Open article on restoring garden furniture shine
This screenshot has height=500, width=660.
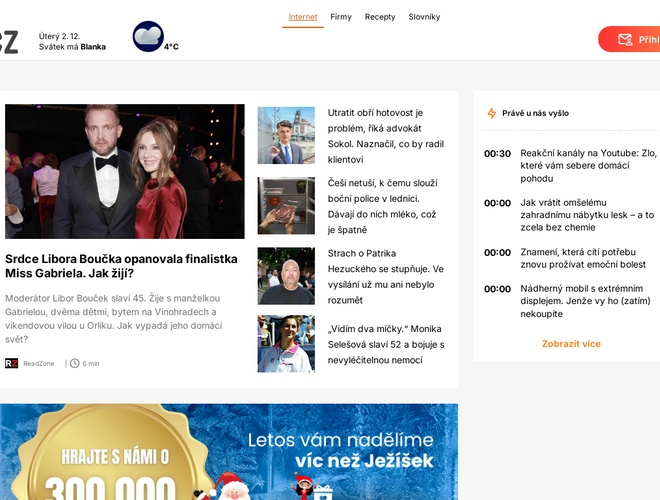tap(588, 215)
